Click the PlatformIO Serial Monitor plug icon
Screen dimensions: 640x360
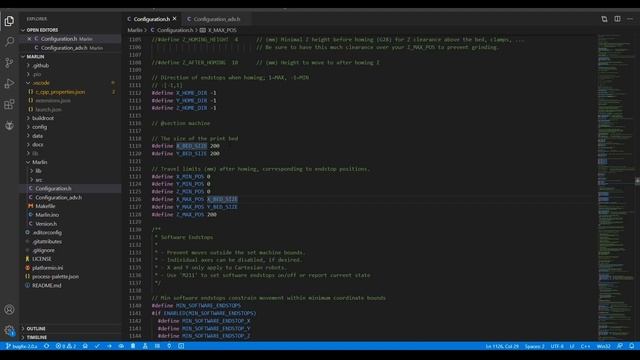(169, 346)
